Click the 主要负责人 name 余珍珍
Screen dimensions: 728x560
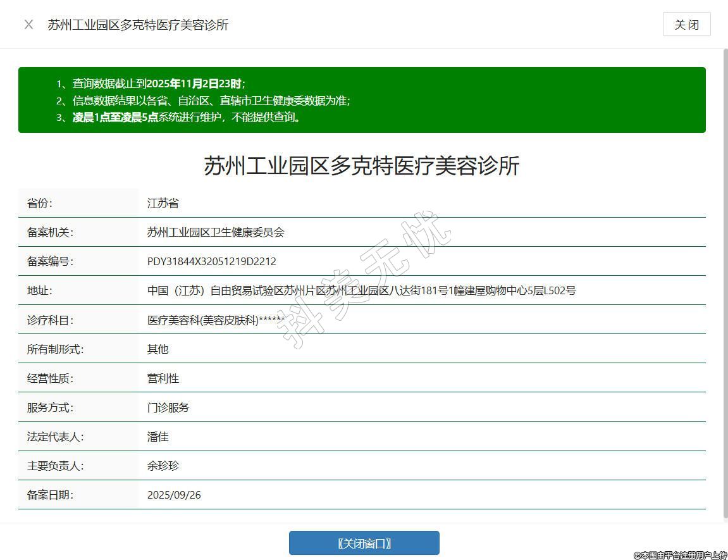pyautogui.click(x=163, y=466)
